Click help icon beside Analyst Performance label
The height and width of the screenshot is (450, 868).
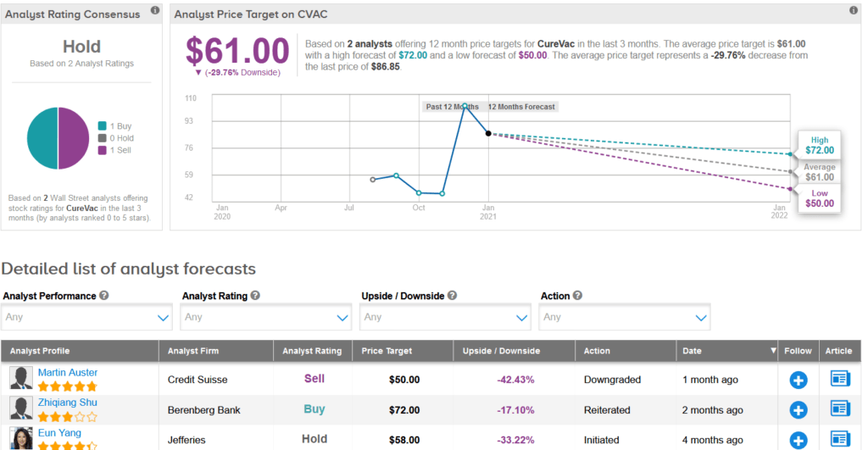(x=104, y=296)
